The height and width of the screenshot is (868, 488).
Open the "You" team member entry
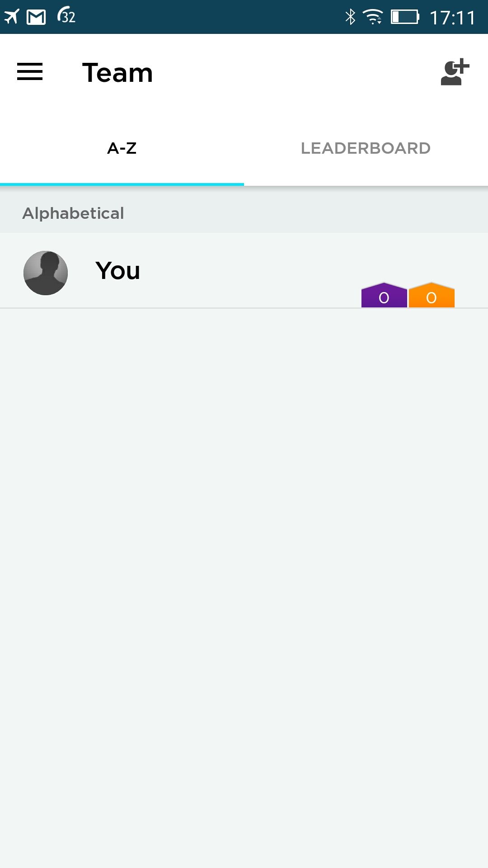pos(244,271)
